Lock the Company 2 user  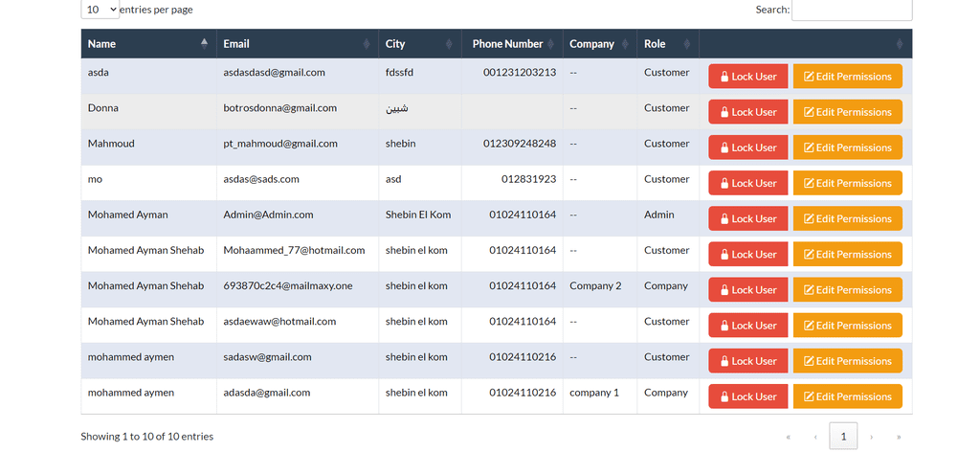747,290
